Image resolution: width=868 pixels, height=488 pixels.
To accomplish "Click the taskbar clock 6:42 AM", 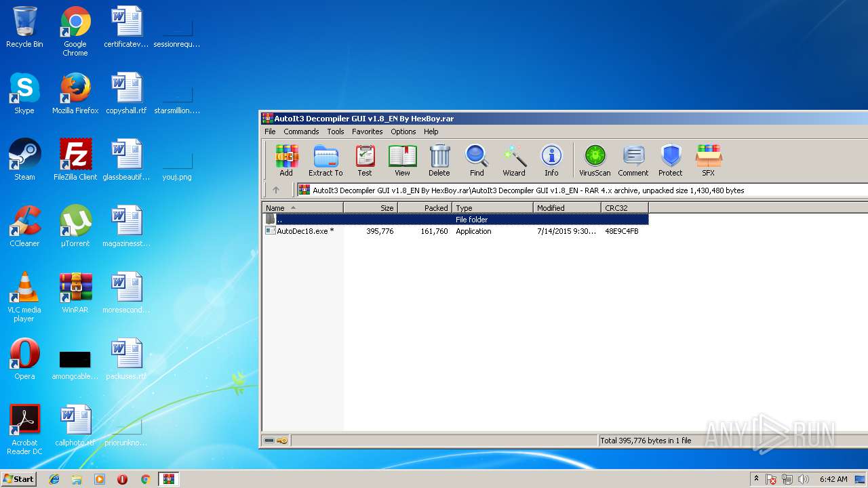I will tap(833, 479).
